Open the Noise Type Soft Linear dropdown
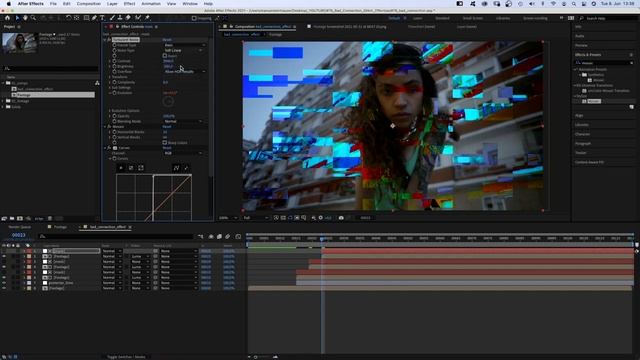Screen dimensions: 640x360 183,50
